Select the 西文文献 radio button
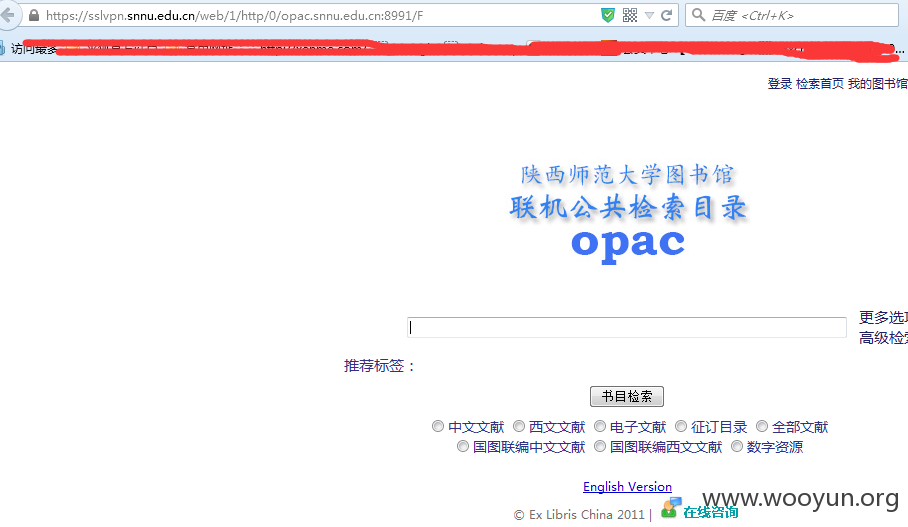 tap(519, 427)
